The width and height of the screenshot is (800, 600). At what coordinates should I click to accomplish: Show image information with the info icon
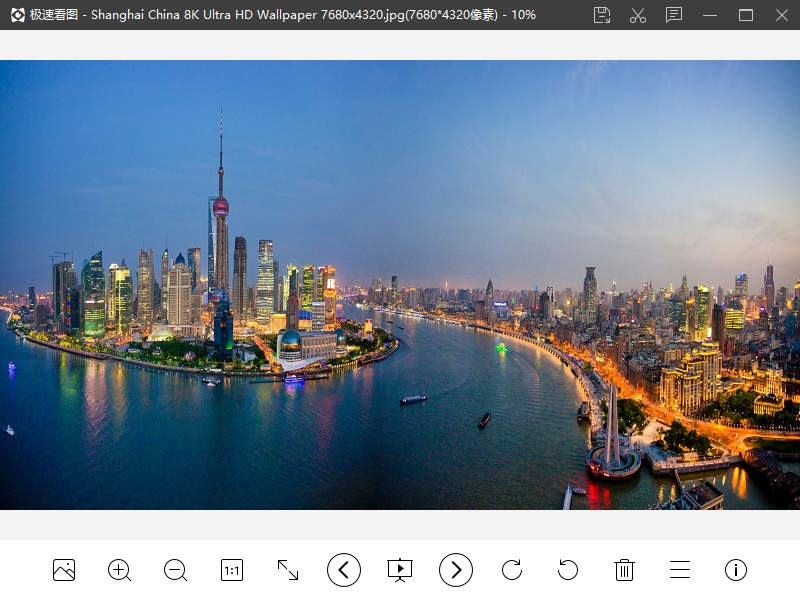(736, 570)
